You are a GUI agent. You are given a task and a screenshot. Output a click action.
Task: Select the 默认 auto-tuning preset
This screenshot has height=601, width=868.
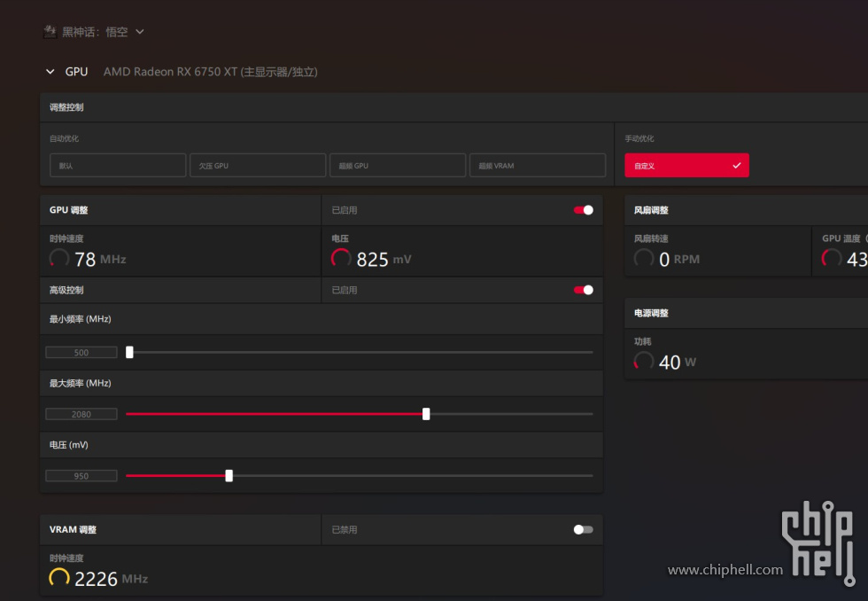[x=118, y=165]
